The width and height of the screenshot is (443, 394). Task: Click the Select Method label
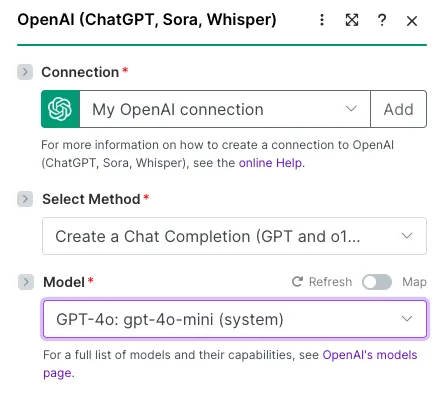(x=91, y=199)
